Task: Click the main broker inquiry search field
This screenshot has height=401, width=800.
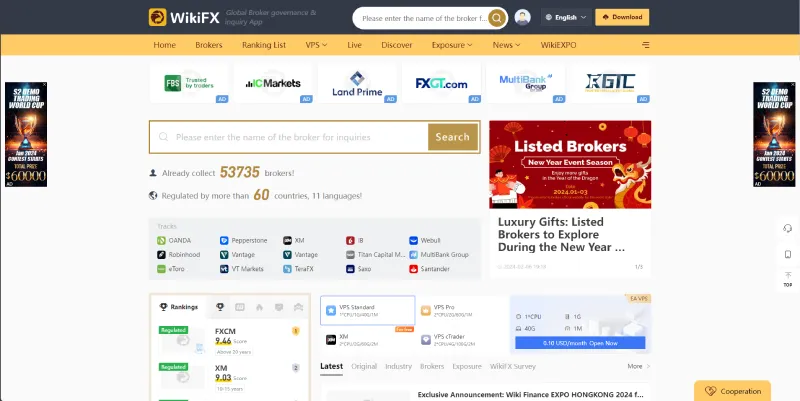Action: click(x=289, y=137)
